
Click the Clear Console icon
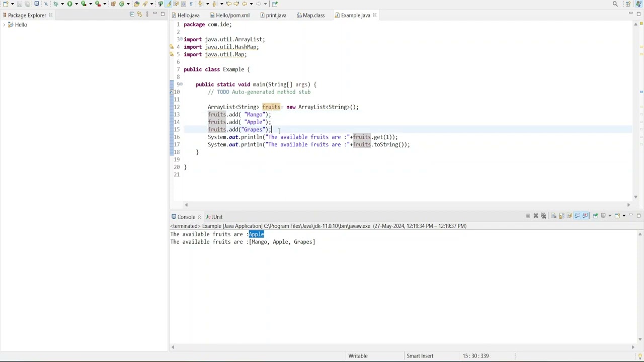(x=554, y=216)
